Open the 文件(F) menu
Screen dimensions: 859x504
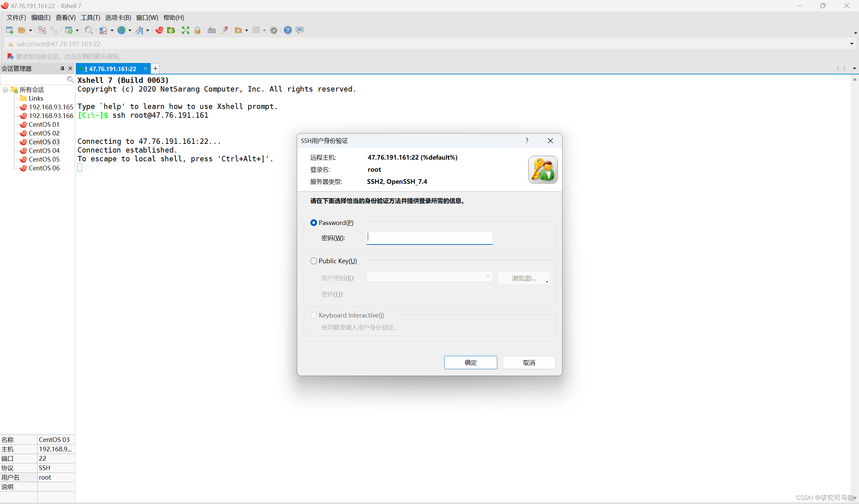pos(16,17)
